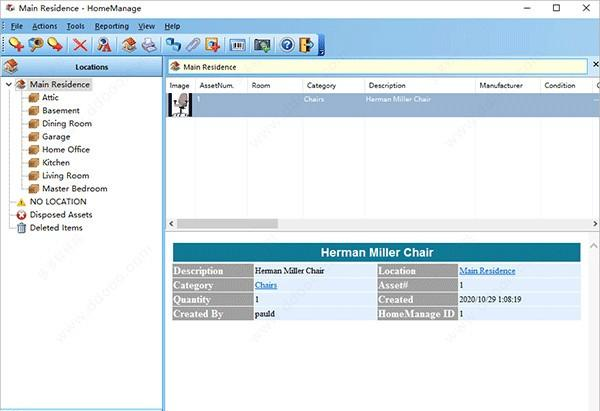Click the scroll left arrow
The image size is (600, 411).
(x=171, y=223)
